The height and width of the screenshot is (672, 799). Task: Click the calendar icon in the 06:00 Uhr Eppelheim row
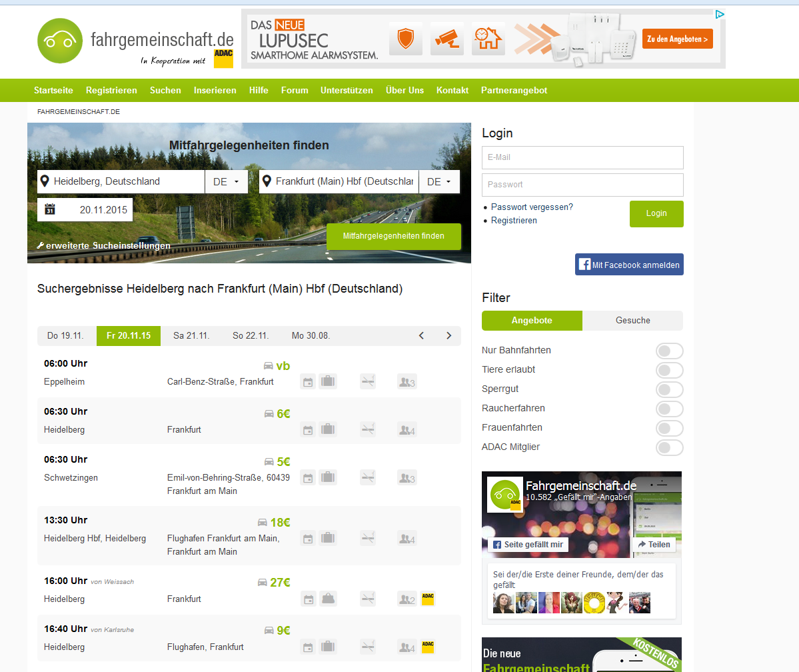[308, 382]
